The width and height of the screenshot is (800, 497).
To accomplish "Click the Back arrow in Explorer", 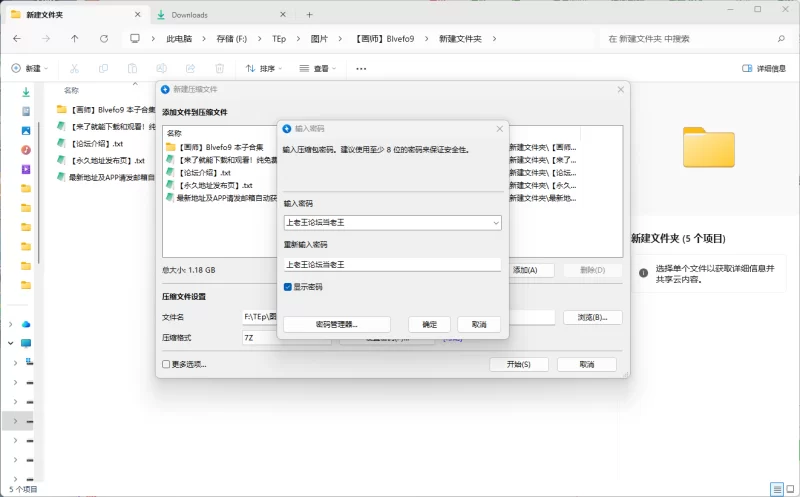I will [17, 38].
